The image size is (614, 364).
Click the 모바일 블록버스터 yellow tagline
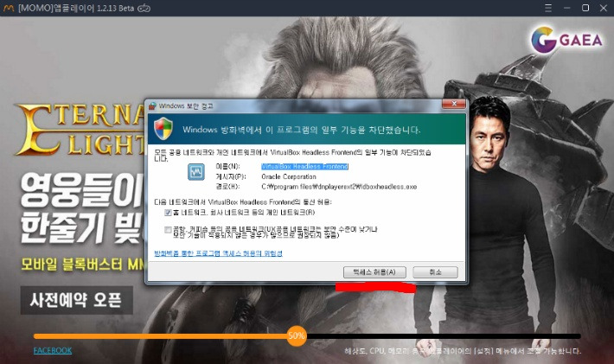[83, 265]
